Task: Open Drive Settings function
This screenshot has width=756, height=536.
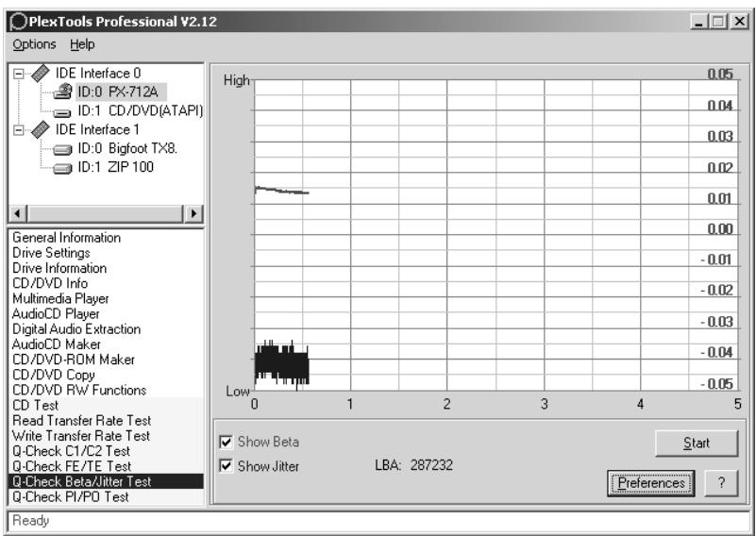Action: click(x=51, y=253)
